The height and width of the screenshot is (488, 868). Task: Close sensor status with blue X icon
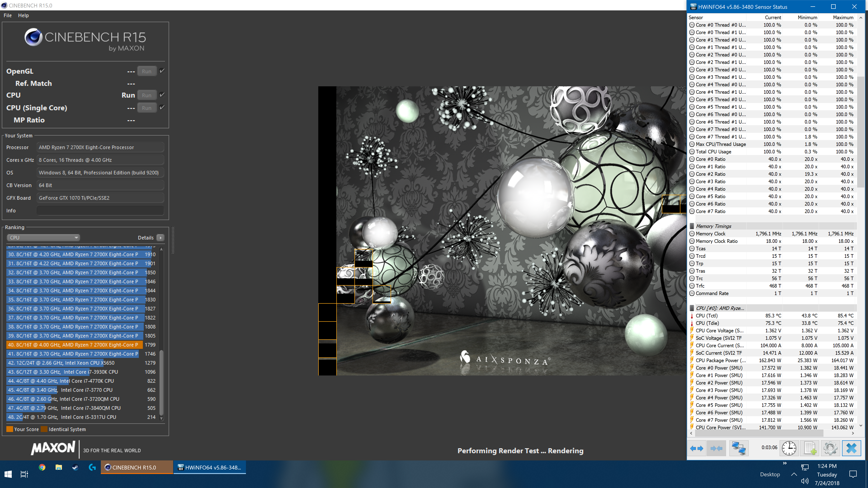851,448
